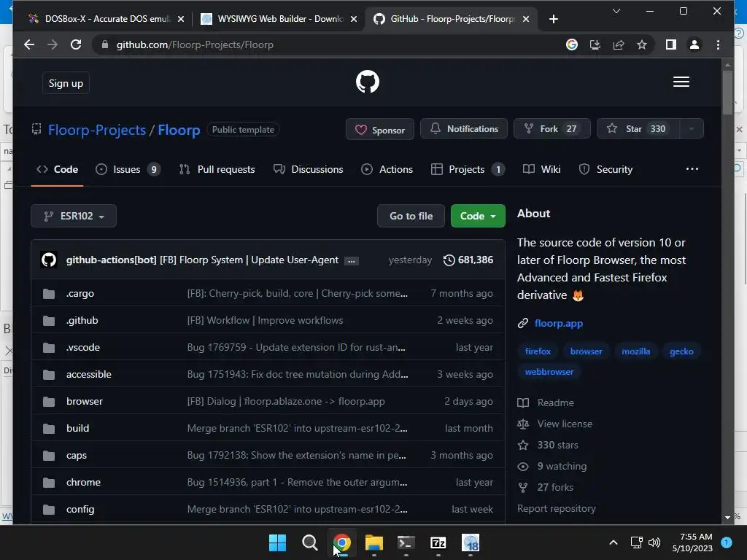Open the Pull requests tab
This screenshot has width=747, height=560.
coord(217,169)
